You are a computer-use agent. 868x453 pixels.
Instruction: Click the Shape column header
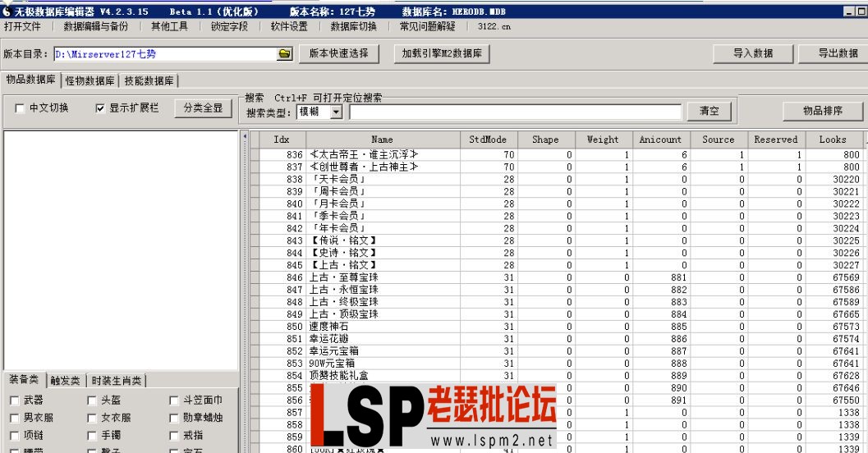coord(546,140)
